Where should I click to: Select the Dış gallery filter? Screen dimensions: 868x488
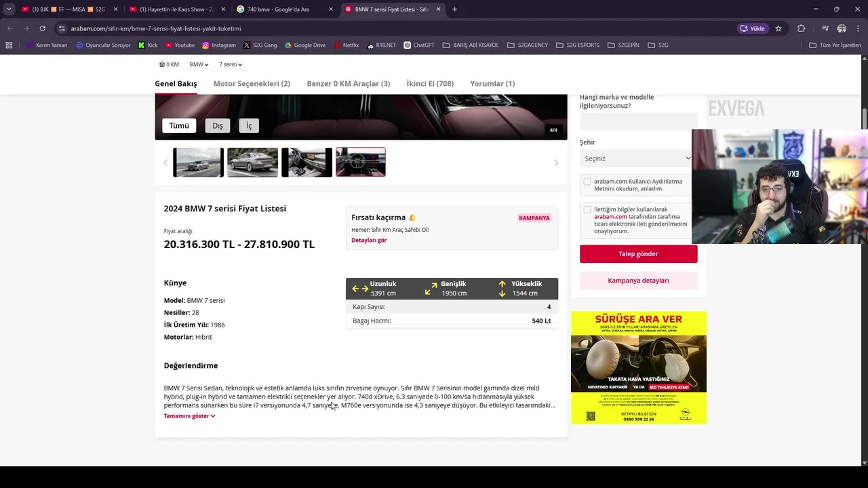pos(218,125)
